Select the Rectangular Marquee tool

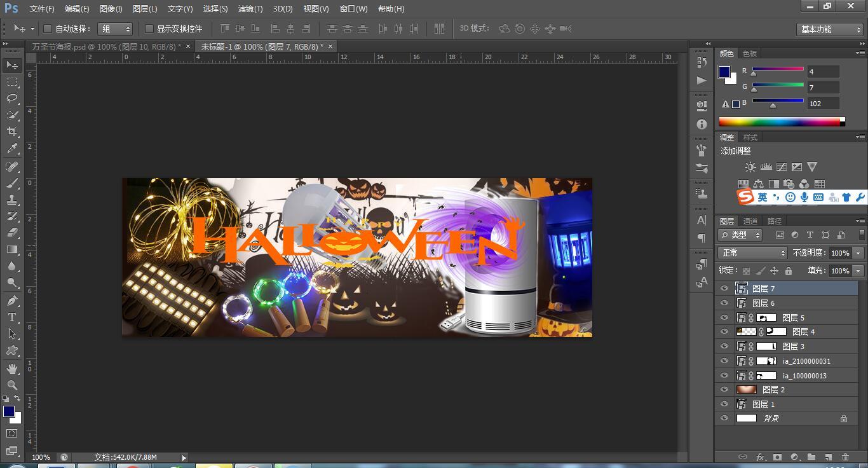coord(12,82)
